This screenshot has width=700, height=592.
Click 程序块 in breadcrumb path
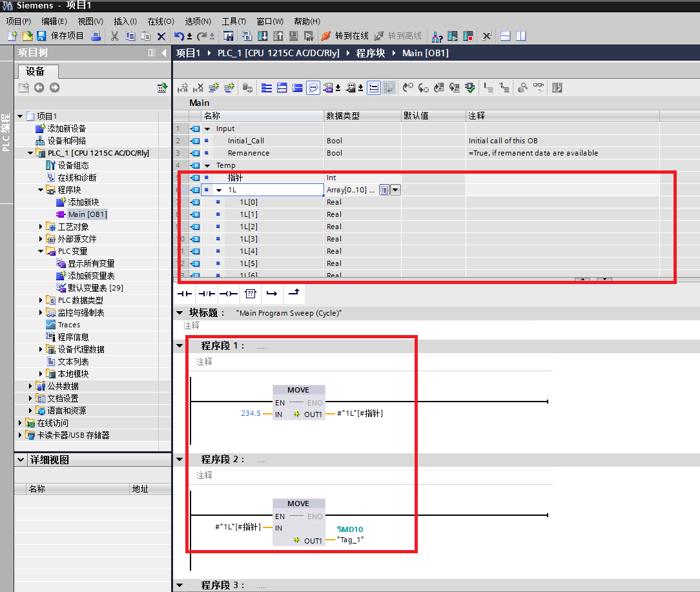click(x=371, y=53)
